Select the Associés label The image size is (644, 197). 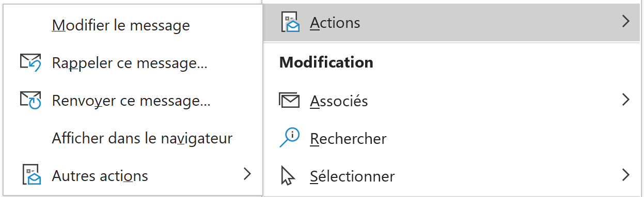click(x=339, y=101)
